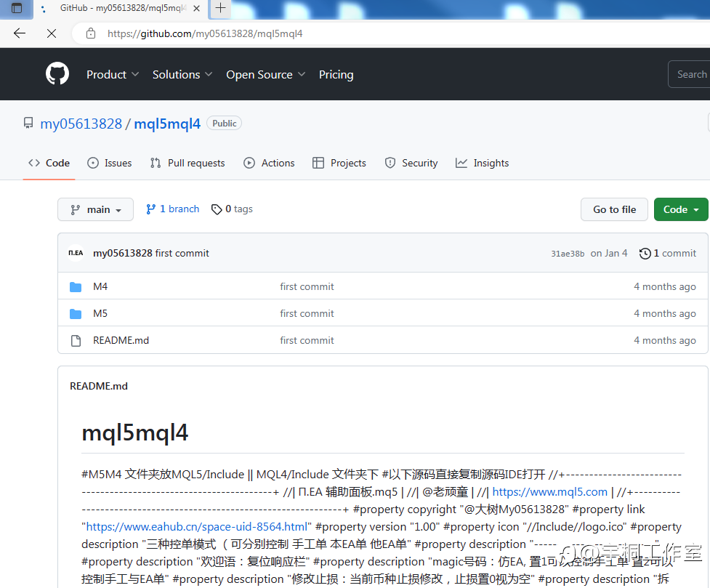Click 'on Jan 4' commit date
This screenshot has height=588, width=710.
coord(608,253)
